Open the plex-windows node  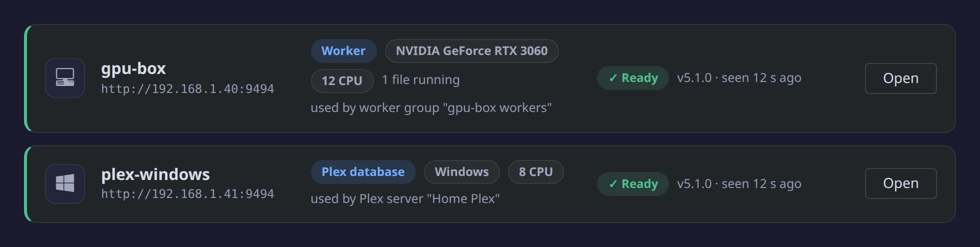tap(900, 183)
